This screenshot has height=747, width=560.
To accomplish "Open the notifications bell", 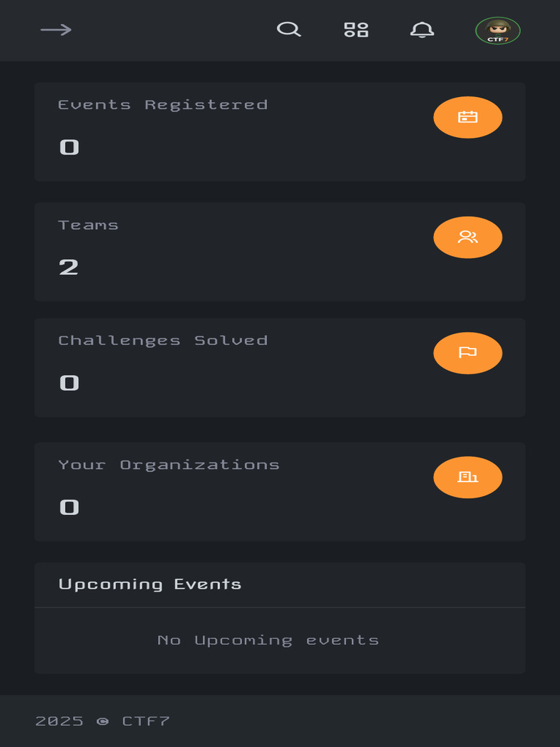I will [x=422, y=30].
